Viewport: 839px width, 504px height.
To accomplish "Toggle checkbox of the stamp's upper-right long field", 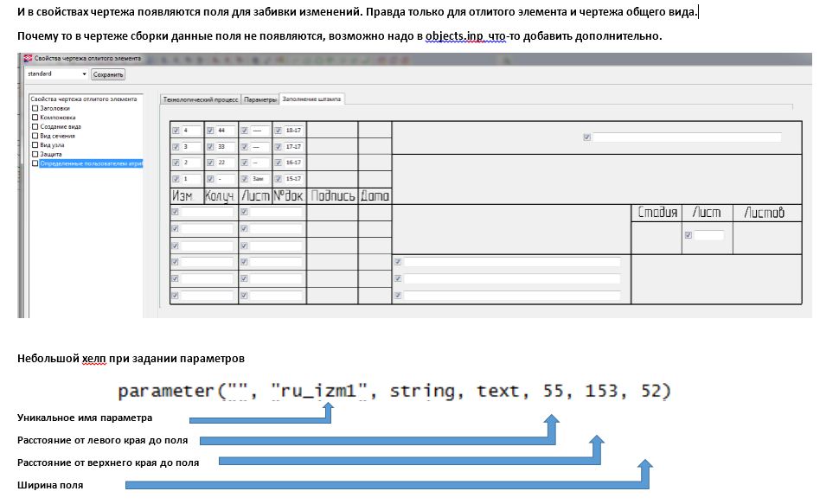I will pyautogui.click(x=587, y=137).
